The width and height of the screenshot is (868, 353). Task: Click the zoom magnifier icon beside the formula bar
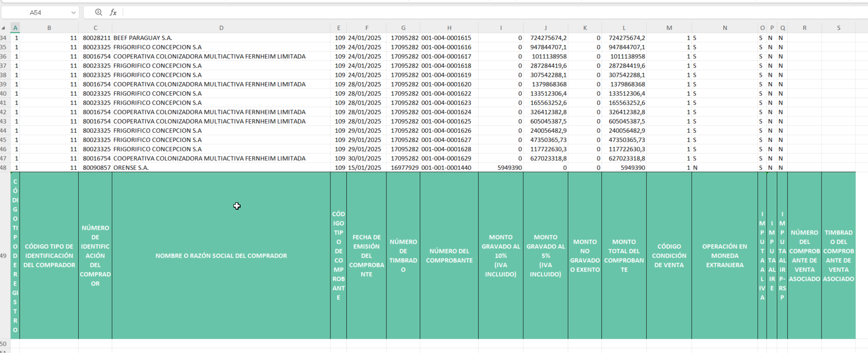99,12
